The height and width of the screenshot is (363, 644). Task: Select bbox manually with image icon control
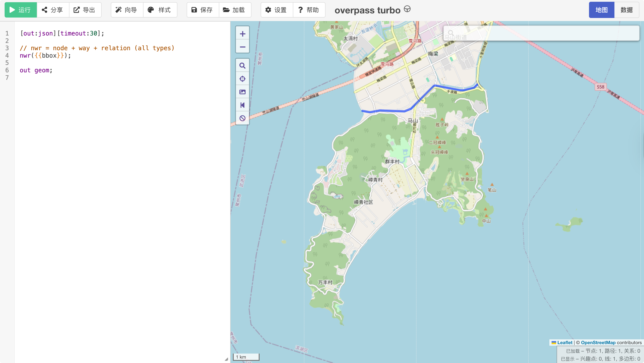coord(242,92)
